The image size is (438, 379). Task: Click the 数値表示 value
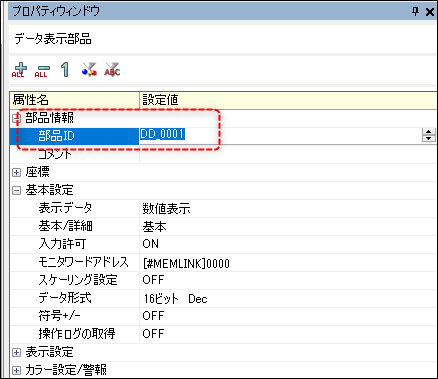[166, 209]
